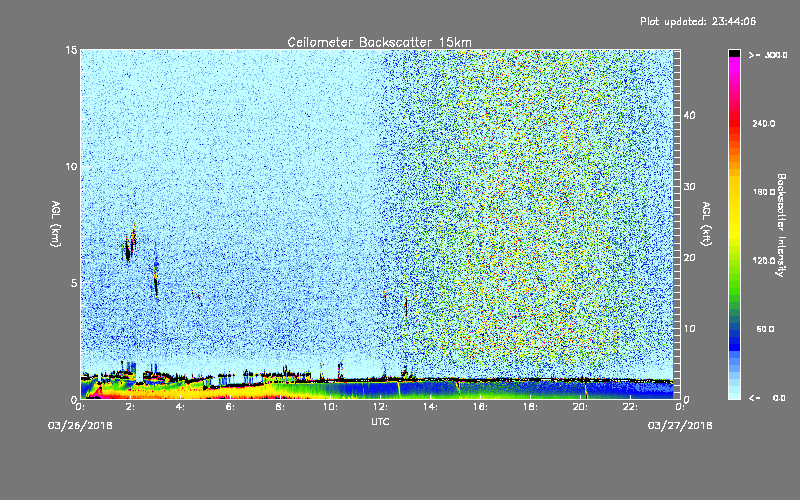Screen dimensions: 800x500
Task: Select the "20" tick on the AGL (kft) axis
Action: coord(689,258)
